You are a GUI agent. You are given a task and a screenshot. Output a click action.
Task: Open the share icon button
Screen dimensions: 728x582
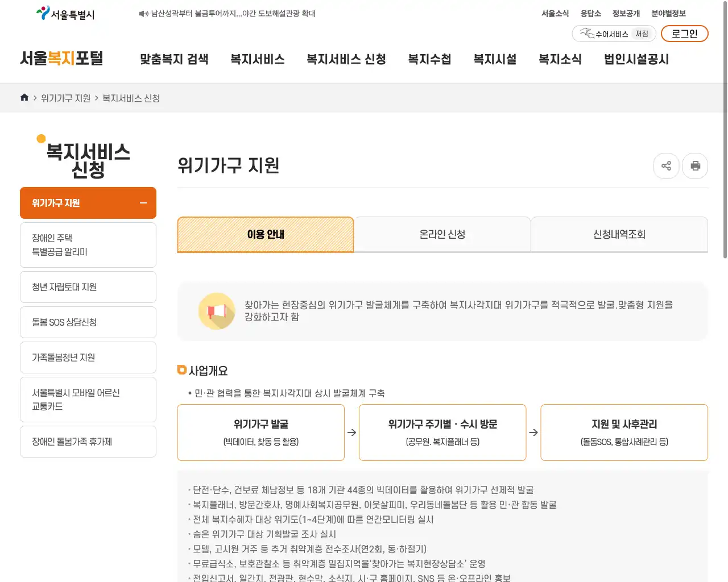pos(667,166)
